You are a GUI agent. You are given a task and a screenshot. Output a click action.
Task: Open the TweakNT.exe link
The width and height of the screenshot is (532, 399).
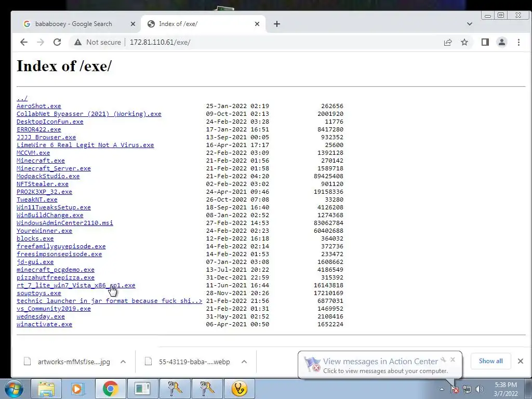coord(37,200)
